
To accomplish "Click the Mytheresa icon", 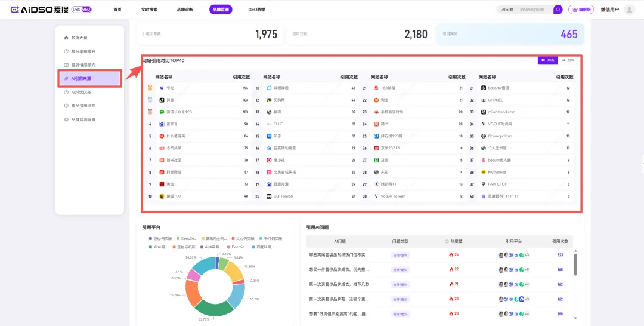I will coord(484,172).
